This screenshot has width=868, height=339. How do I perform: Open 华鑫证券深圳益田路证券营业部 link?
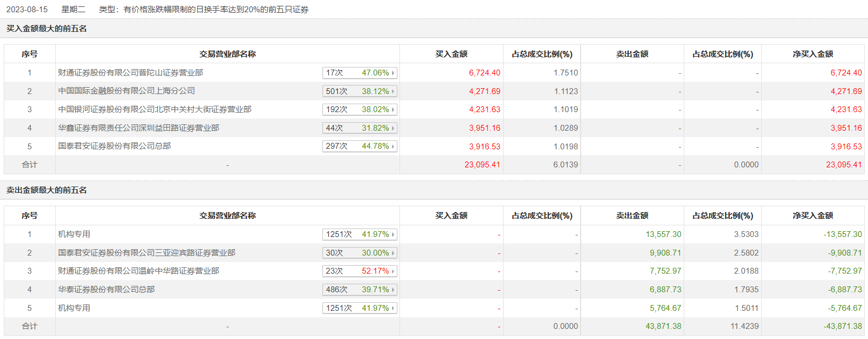pyautogui.click(x=139, y=128)
